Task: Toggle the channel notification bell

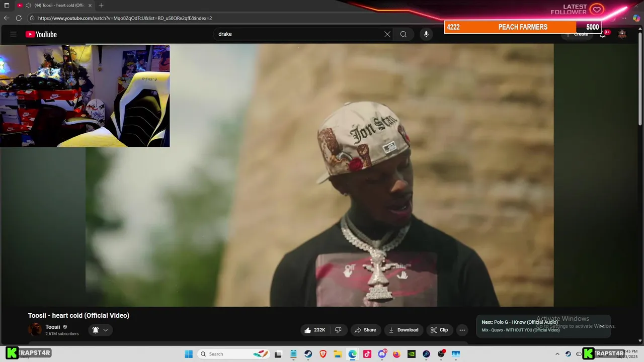Action: tap(100, 330)
